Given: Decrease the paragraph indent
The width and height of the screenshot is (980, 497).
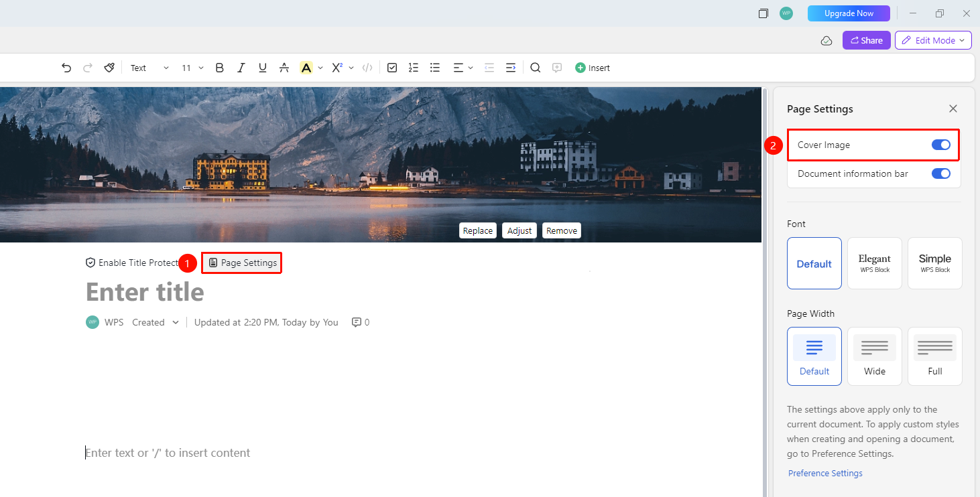Looking at the screenshot, I should pyautogui.click(x=489, y=68).
